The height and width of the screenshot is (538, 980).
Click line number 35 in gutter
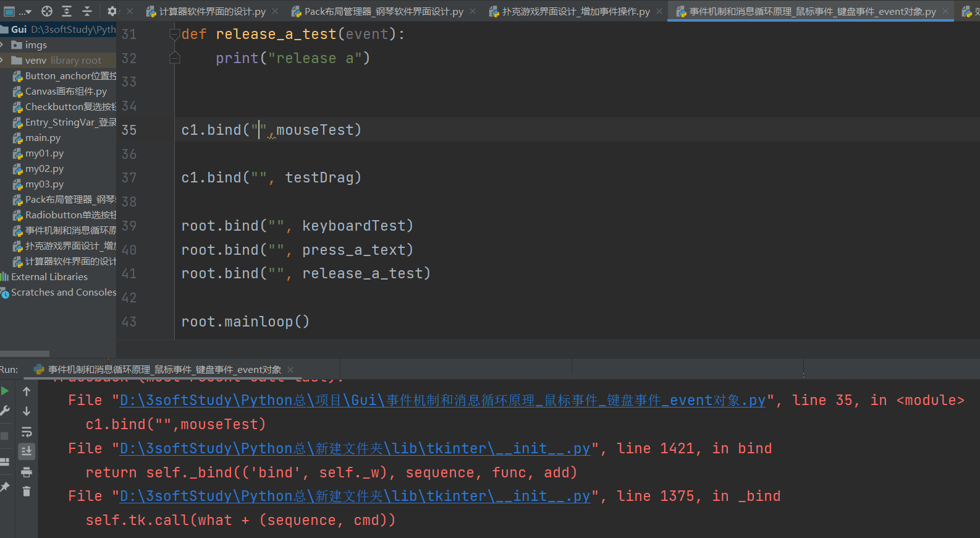coord(129,130)
